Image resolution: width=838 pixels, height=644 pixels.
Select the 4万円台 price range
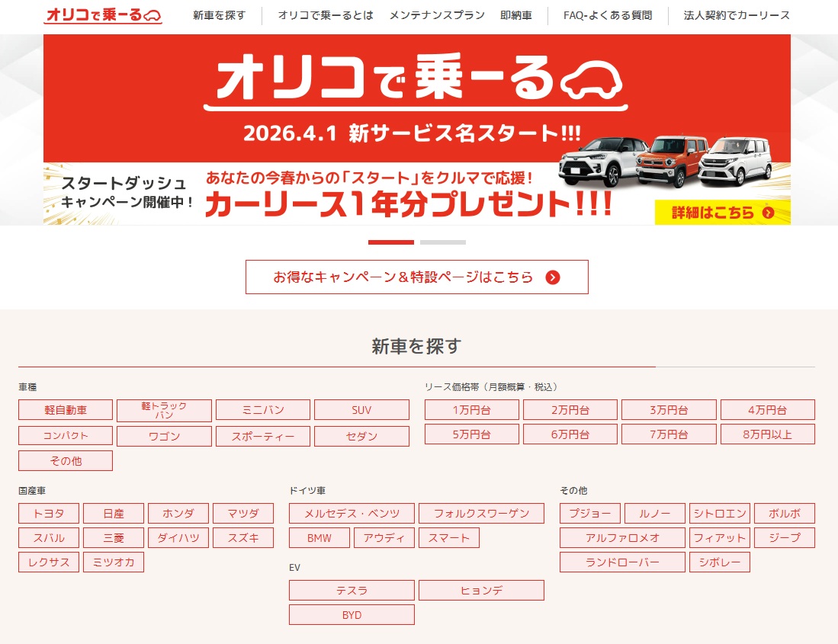768,410
